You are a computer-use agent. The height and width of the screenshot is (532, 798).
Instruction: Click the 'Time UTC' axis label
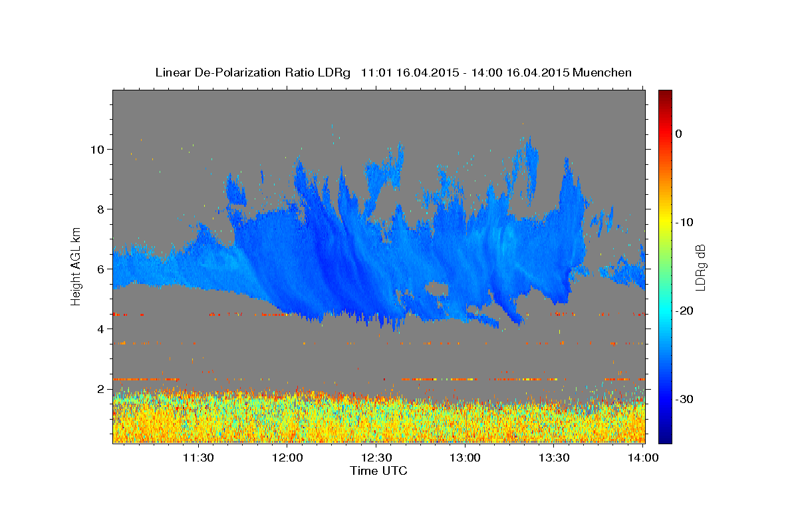pyautogui.click(x=378, y=471)
